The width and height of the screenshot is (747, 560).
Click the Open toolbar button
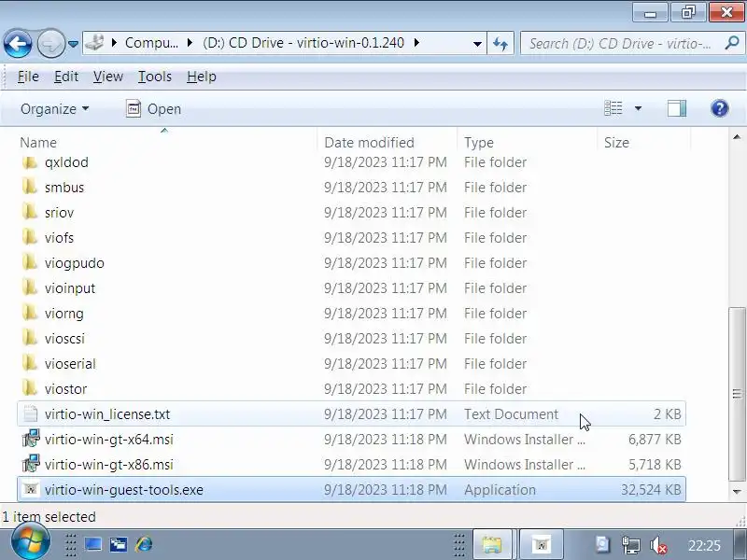(x=153, y=109)
